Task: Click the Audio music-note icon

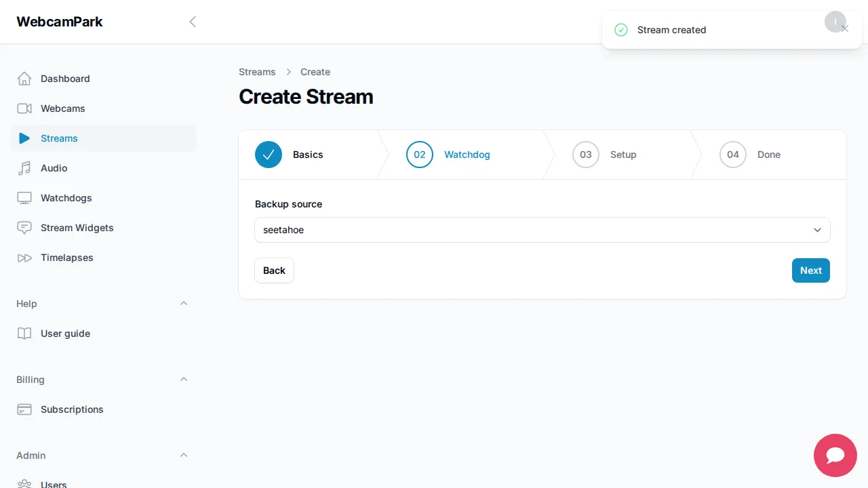Action: [x=24, y=168]
